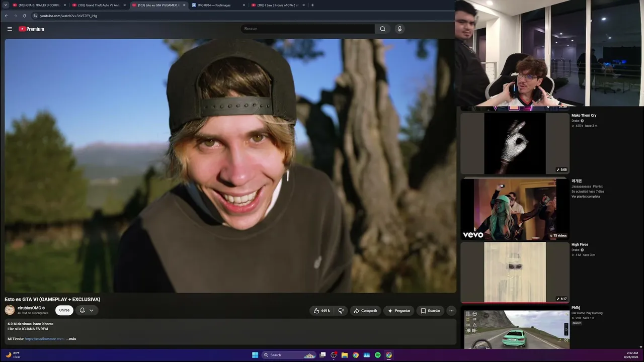Open the weather widget showing Clear
Screen dimensions: 644x362
(x=13, y=355)
